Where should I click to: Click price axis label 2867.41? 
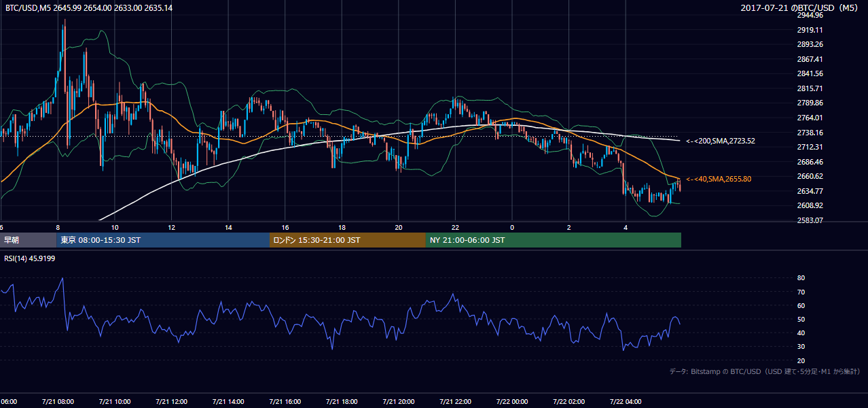[x=810, y=59]
